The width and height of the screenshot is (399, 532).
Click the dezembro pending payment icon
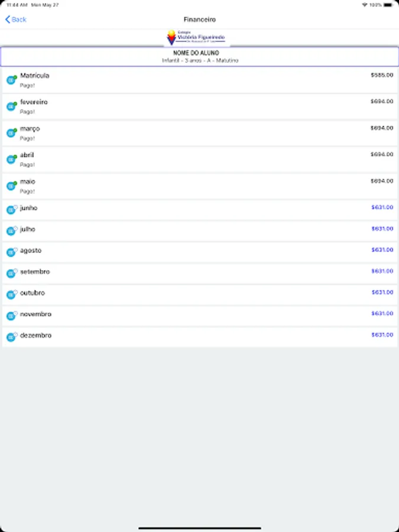tap(12, 337)
